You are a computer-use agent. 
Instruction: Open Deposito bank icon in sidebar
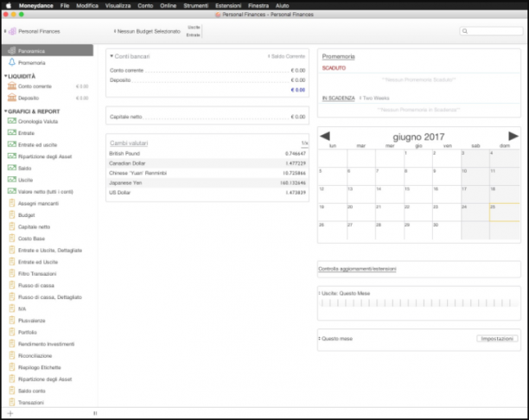pyautogui.click(x=12, y=98)
